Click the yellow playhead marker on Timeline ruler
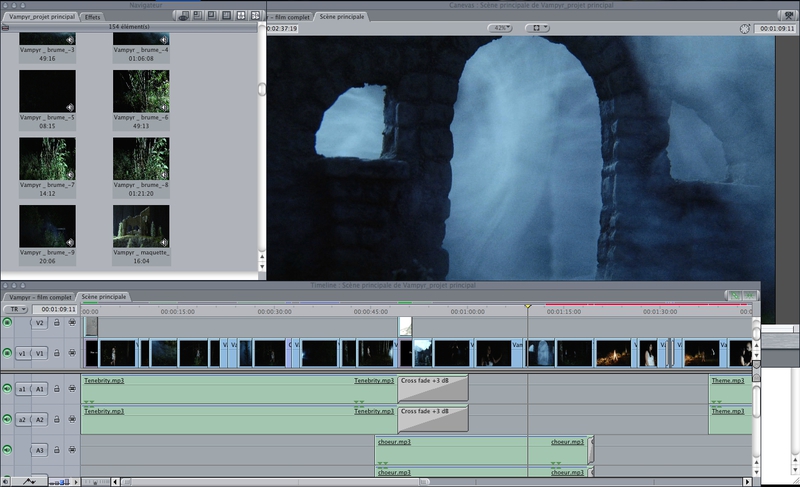This screenshot has height=487, width=800. (x=528, y=306)
